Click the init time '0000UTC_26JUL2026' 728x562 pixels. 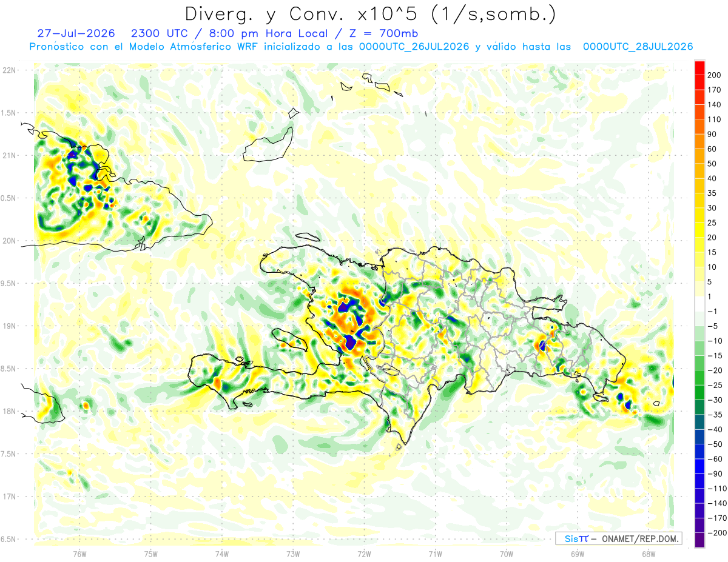414,47
